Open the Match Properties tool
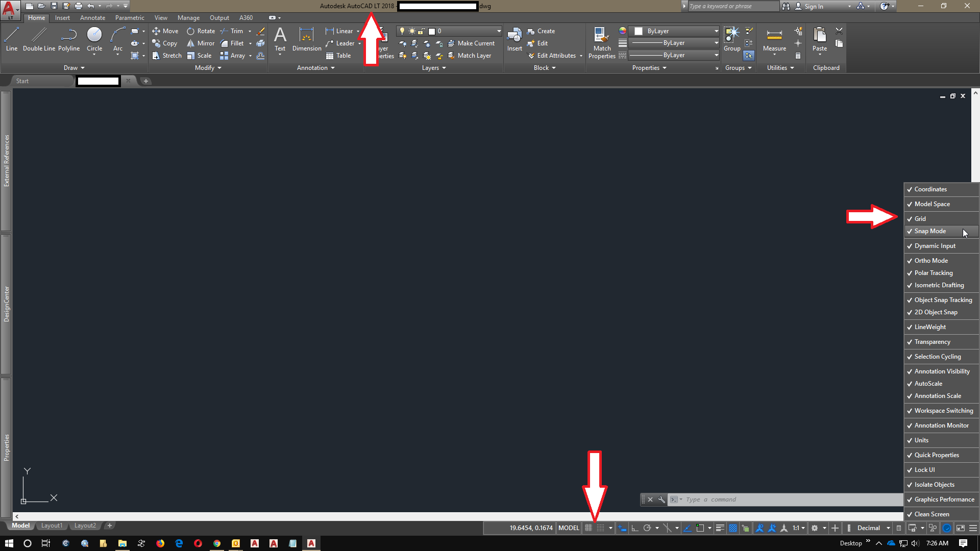 pos(602,42)
